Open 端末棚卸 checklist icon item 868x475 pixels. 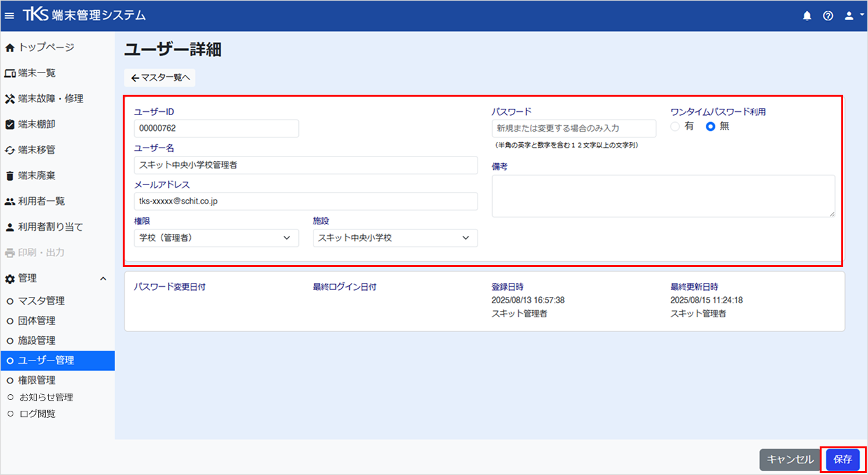(x=10, y=125)
